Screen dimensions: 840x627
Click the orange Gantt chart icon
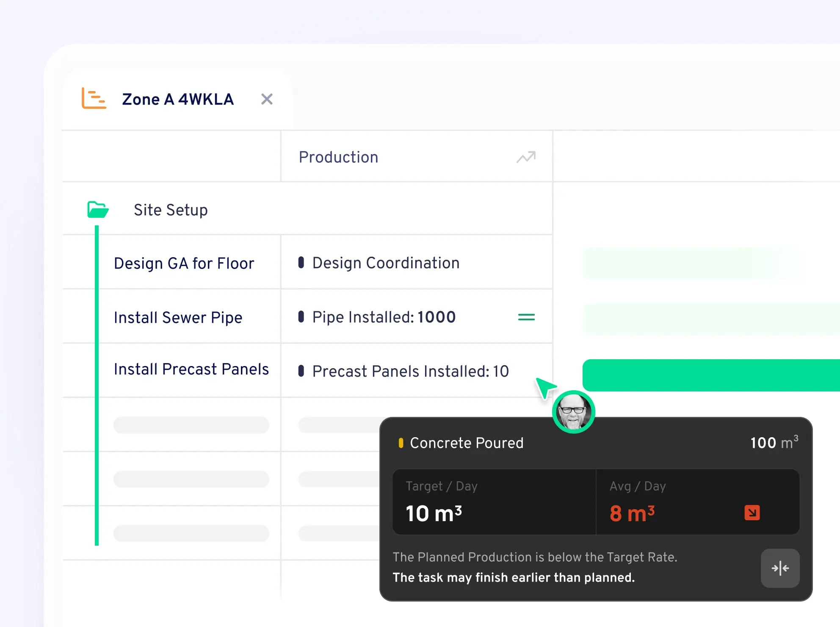(x=94, y=98)
